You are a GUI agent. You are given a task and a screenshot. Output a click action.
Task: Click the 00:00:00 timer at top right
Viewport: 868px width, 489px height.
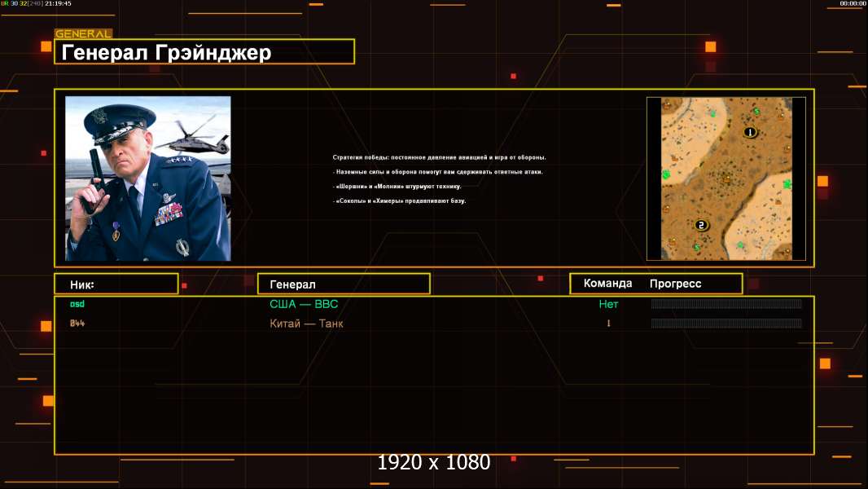pos(853,3)
